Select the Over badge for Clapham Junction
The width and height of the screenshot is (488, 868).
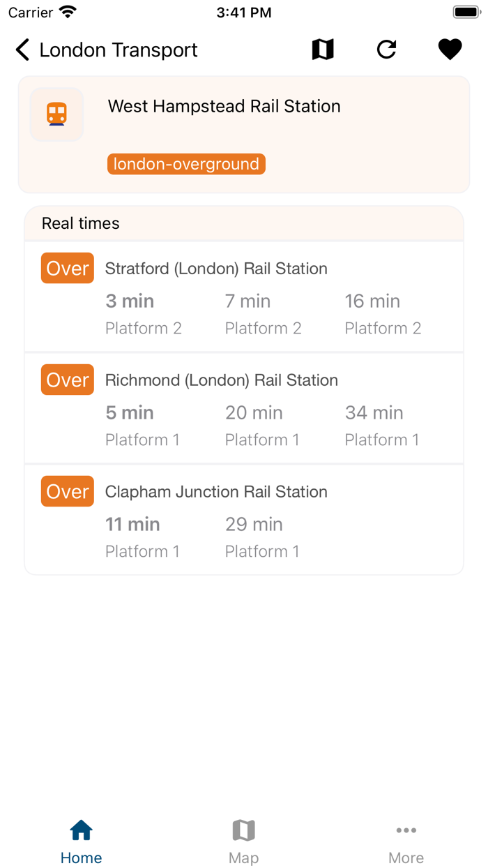(67, 491)
